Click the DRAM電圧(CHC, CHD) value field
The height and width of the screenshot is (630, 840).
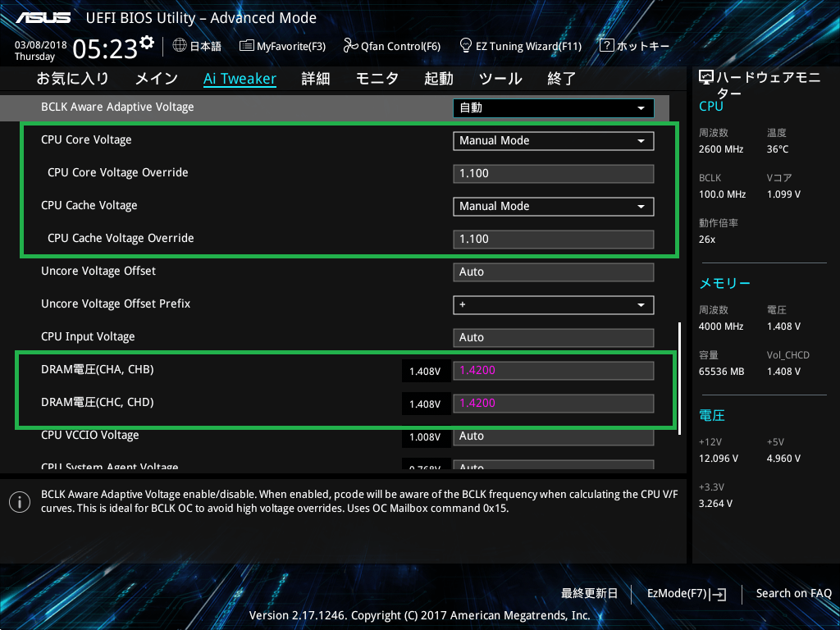(554, 404)
